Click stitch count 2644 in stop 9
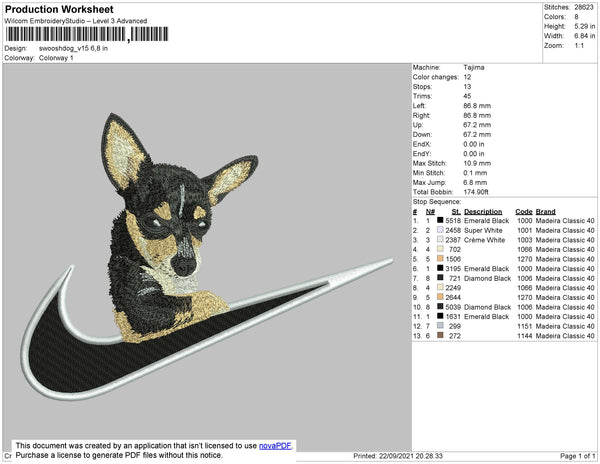 [453, 297]
